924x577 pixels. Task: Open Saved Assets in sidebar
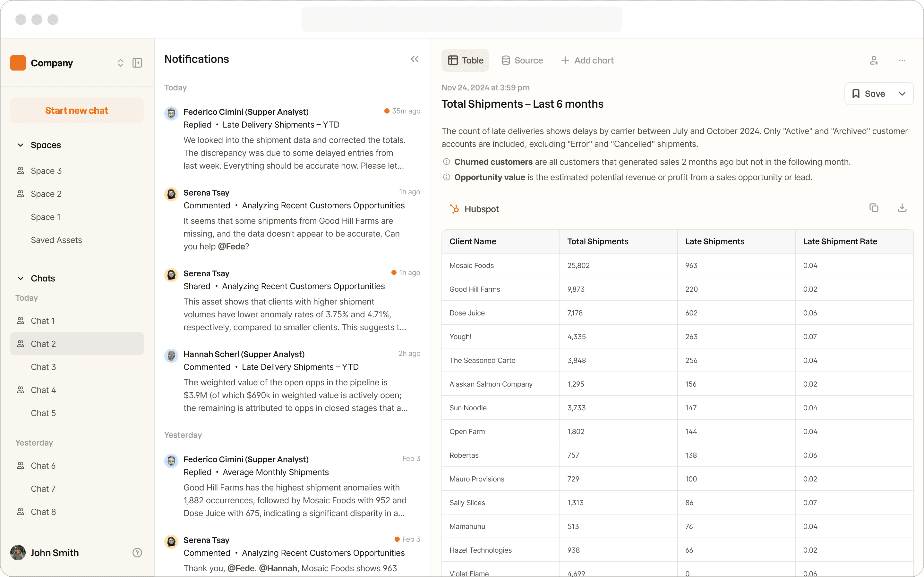click(56, 240)
